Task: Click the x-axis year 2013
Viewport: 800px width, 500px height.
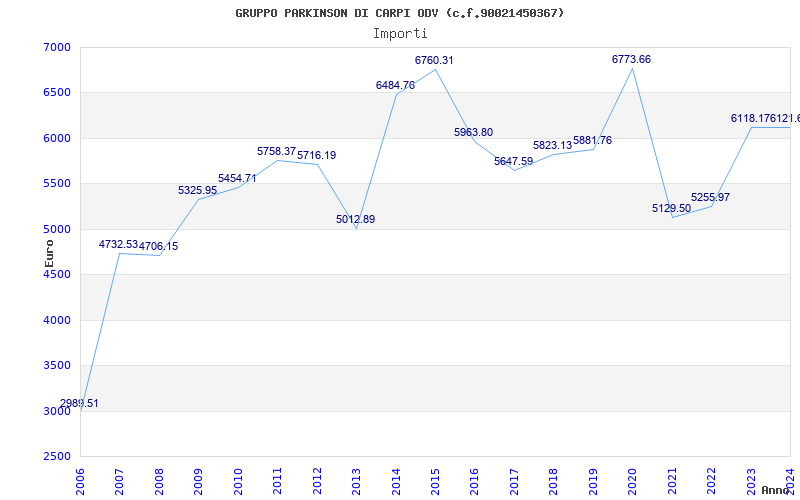Action: [x=356, y=483]
